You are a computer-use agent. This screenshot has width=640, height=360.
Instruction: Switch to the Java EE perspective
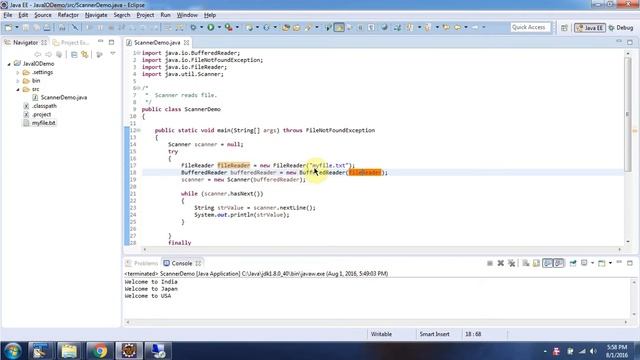click(x=590, y=28)
